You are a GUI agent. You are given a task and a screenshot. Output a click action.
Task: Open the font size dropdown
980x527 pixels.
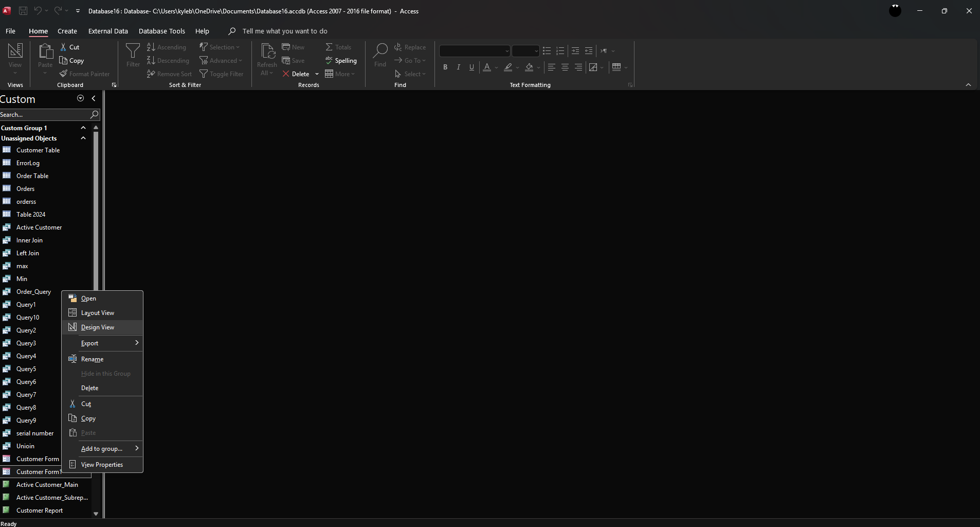[x=536, y=51]
